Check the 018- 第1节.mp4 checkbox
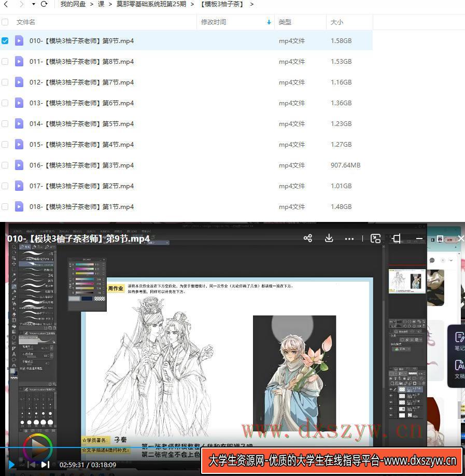The image size is (465, 476). pyautogui.click(x=5, y=207)
